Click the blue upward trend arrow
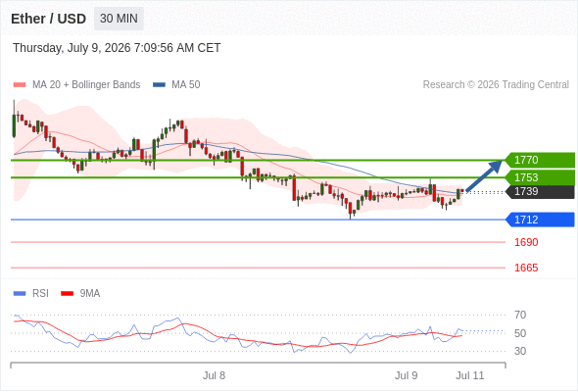Image resolution: width=578 pixels, height=392 pixels. tap(484, 175)
